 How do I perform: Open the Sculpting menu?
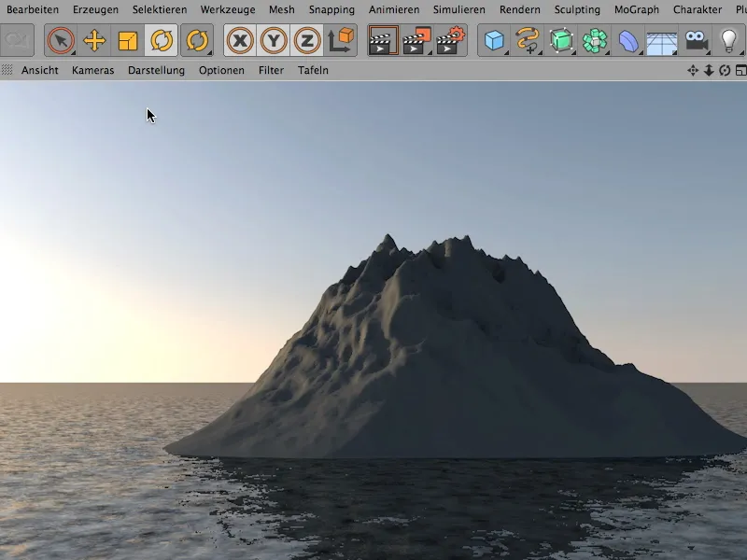pyautogui.click(x=577, y=9)
